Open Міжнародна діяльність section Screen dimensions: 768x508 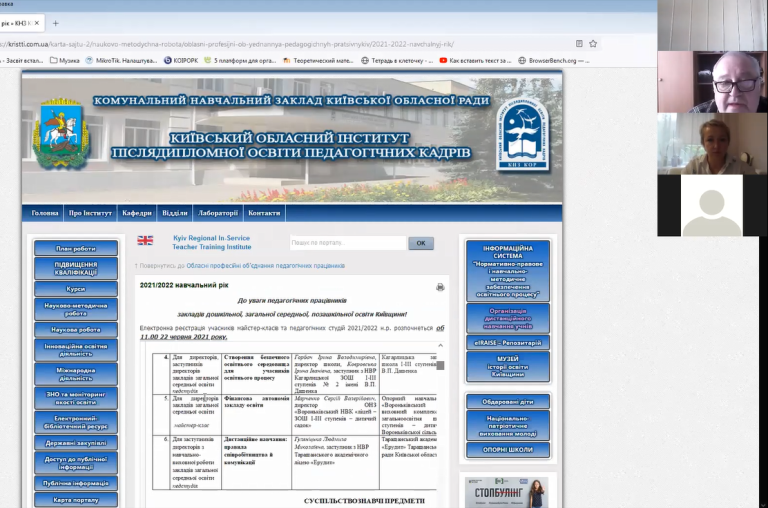click(76, 374)
